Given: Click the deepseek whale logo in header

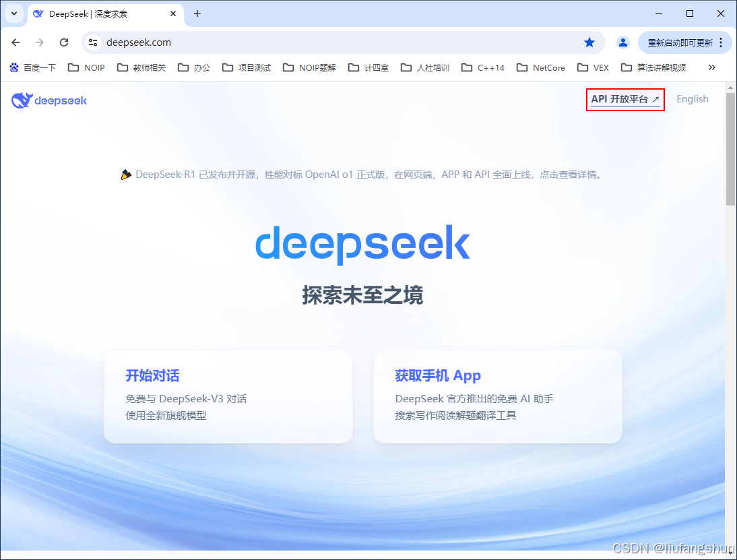Looking at the screenshot, I should (49, 100).
